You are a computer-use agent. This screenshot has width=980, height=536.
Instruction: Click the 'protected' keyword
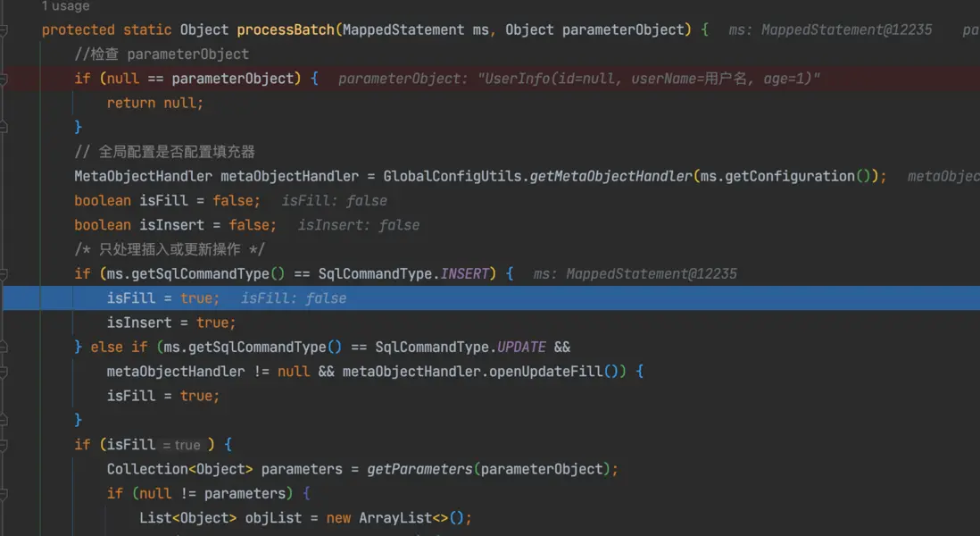79,30
